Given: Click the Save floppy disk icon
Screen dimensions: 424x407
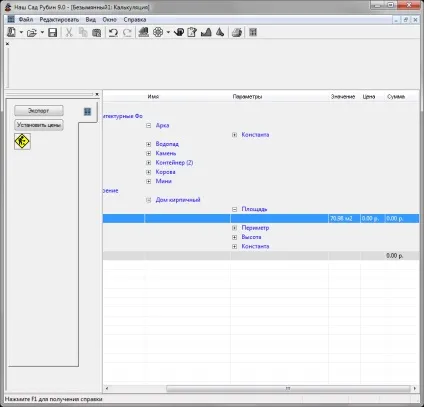Looking at the screenshot, I should pyautogui.click(x=53, y=33).
